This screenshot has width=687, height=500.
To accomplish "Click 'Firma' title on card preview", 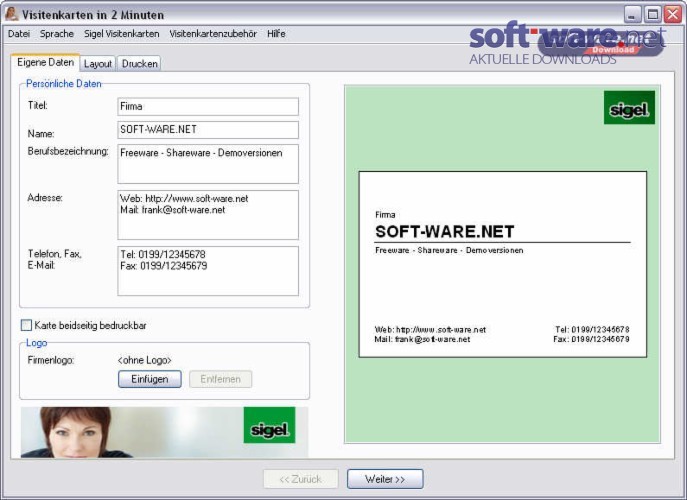I will tap(385, 215).
